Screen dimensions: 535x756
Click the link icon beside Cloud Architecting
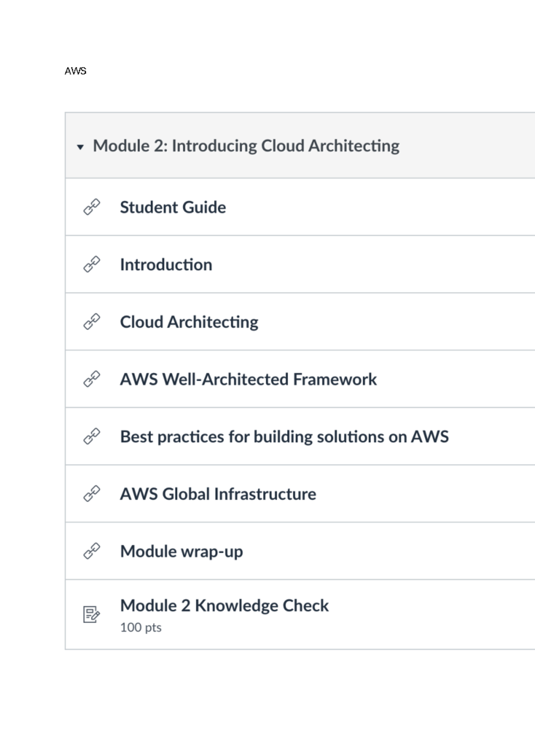point(92,322)
